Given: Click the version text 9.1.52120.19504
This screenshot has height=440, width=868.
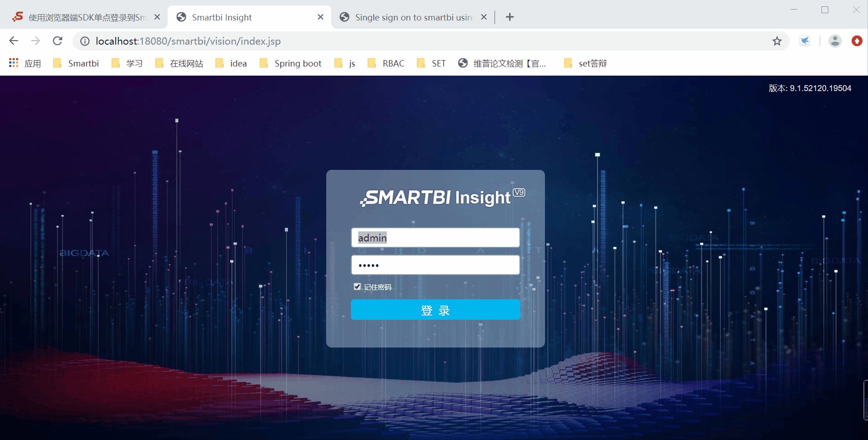Looking at the screenshot, I should (810, 88).
